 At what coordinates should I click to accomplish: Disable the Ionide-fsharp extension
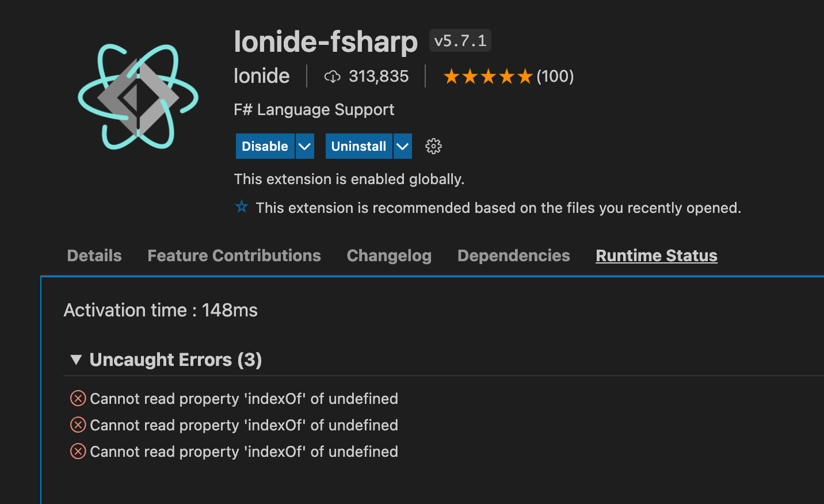[x=265, y=146]
